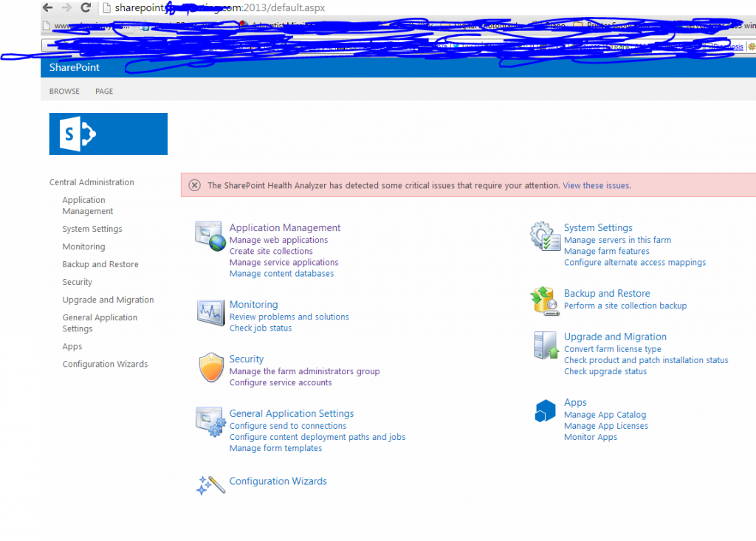Click the SharePoint logo tile
The image size is (756, 541).
109,134
